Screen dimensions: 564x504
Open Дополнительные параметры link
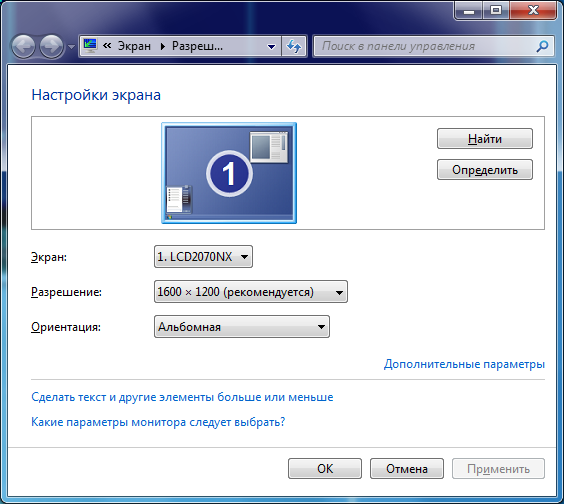point(464,364)
